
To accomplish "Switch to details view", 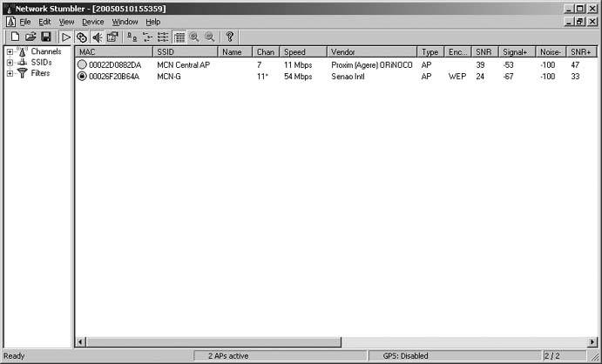I will point(179,37).
